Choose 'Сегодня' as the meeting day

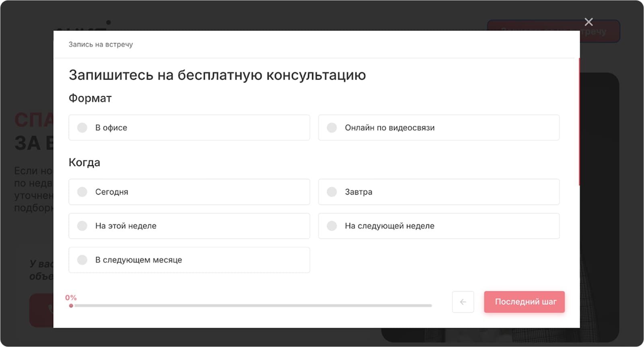pos(189,192)
